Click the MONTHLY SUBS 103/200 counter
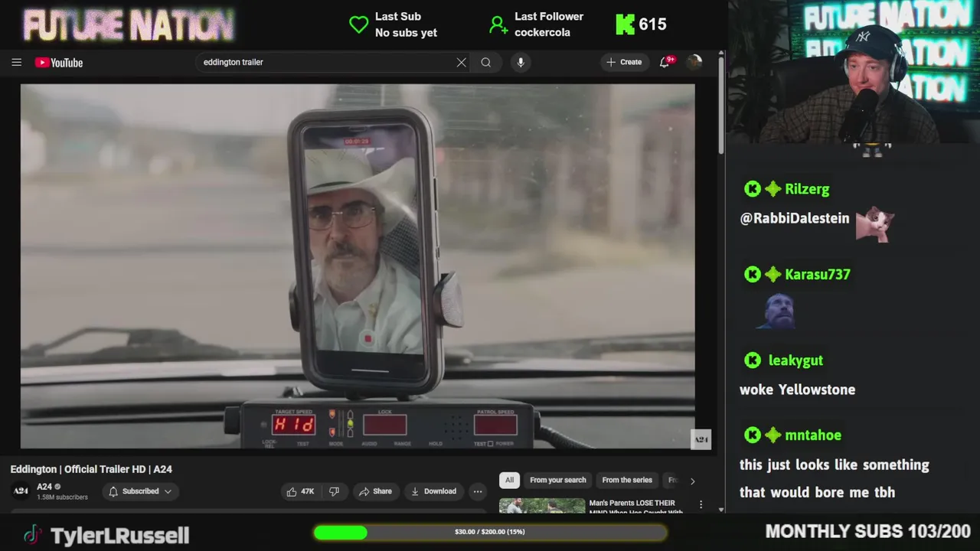The image size is (980, 551). (x=867, y=531)
